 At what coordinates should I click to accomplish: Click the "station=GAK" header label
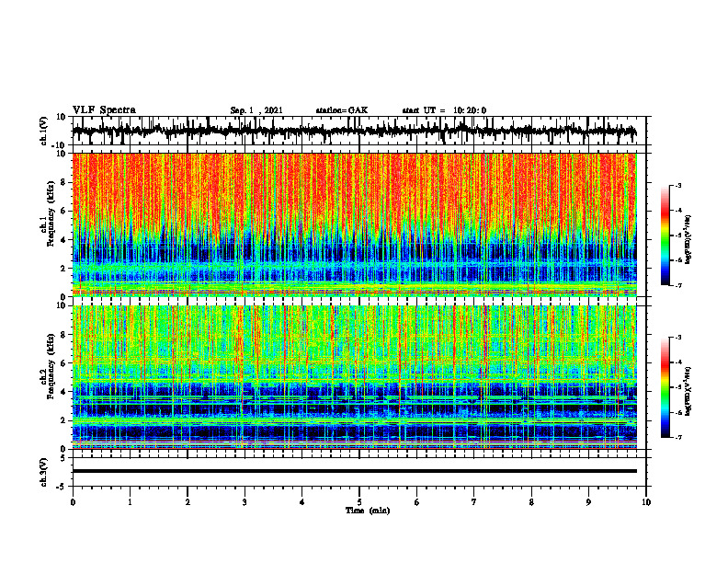pyautogui.click(x=342, y=110)
